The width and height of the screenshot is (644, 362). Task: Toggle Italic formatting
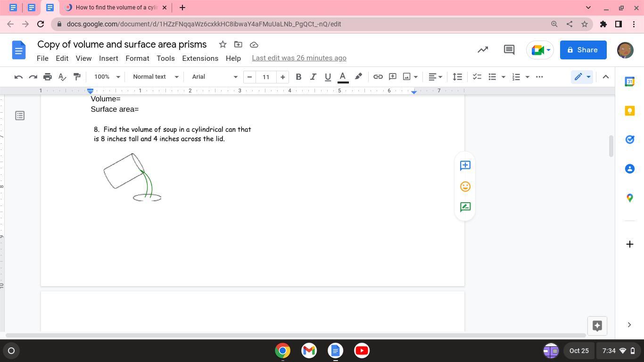pyautogui.click(x=313, y=77)
